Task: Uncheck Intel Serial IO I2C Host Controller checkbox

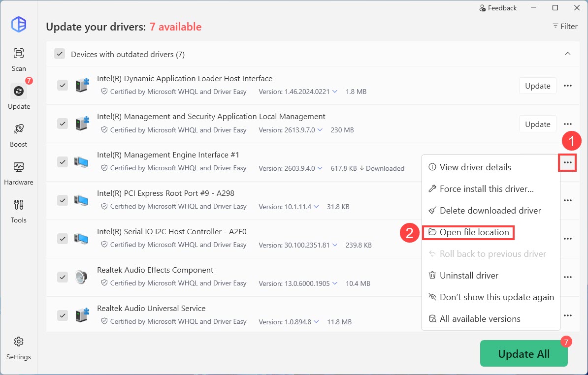Action: click(62, 239)
